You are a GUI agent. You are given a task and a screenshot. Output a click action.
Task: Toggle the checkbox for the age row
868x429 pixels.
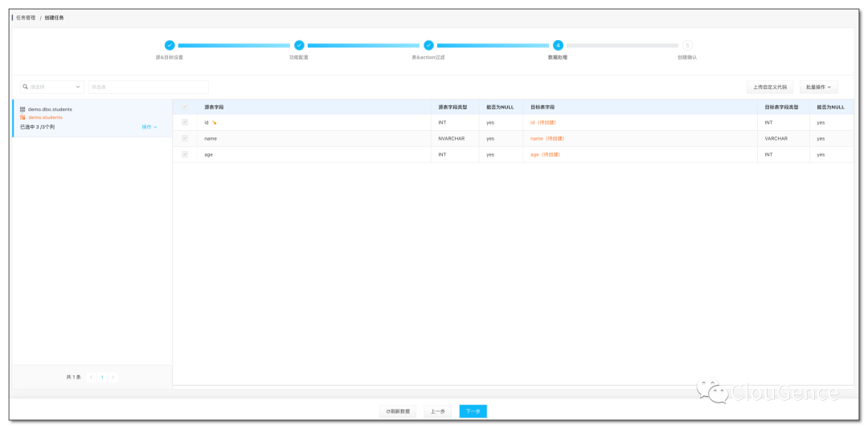[185, 154]
